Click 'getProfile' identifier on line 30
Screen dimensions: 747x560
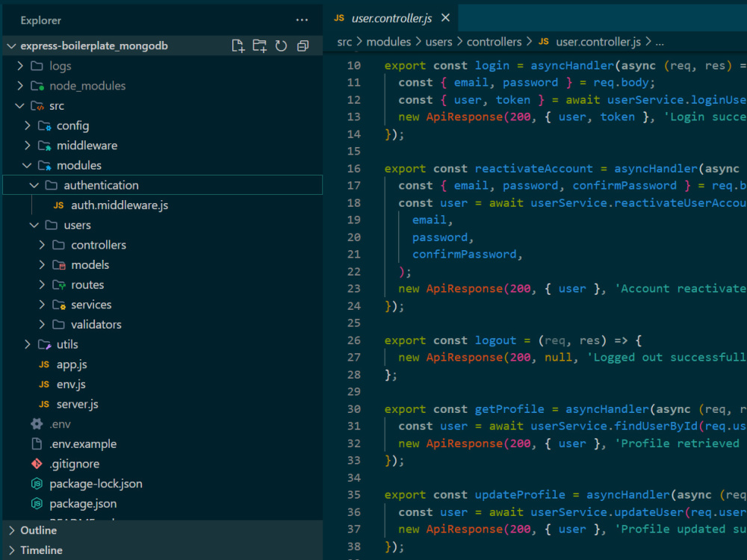[x=509, y=409]
